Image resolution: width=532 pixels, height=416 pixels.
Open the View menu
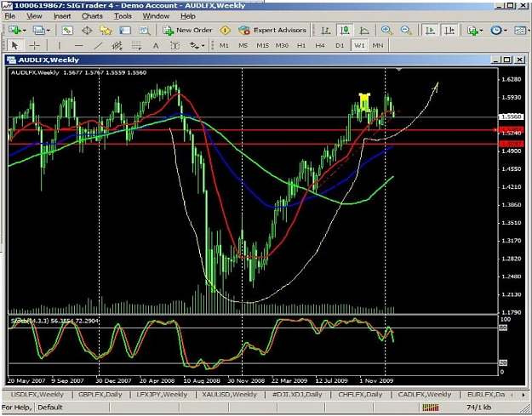pyautogui.click(x=34, y=16)
